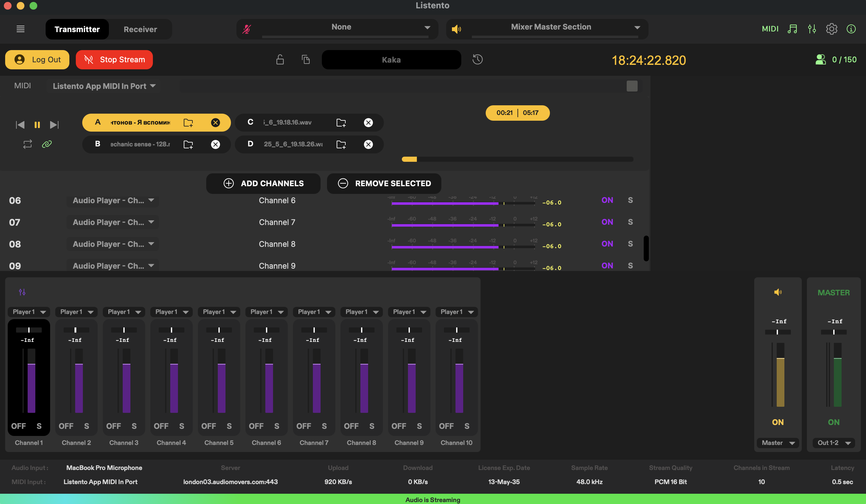Viewport: 866px width, 504px height.
Task: Open the audio player music note icon
Action: point(792,29)
